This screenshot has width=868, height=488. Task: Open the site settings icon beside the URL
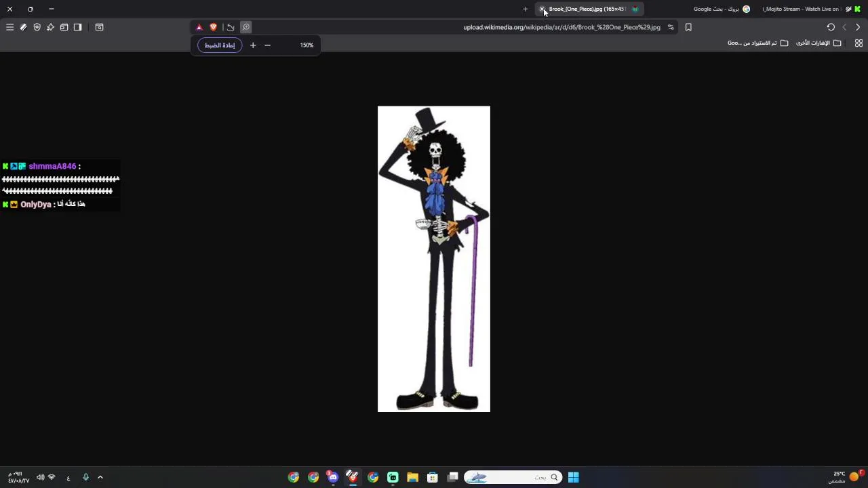point(671,27)
